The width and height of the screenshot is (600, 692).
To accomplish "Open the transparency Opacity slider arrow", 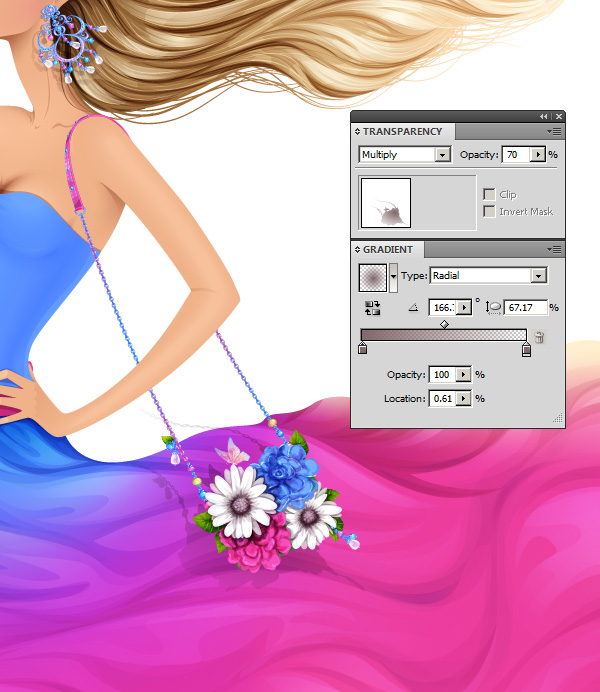I will coord(538,155).
